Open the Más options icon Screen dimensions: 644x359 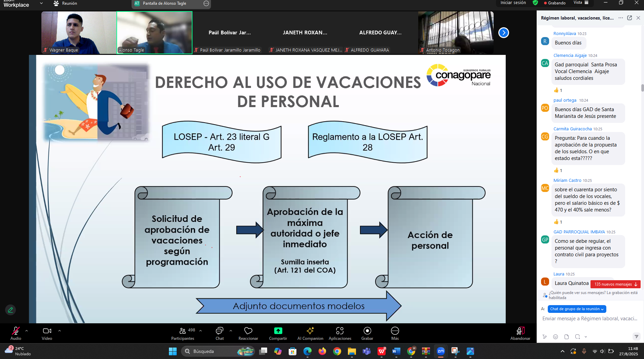point(395,331)
